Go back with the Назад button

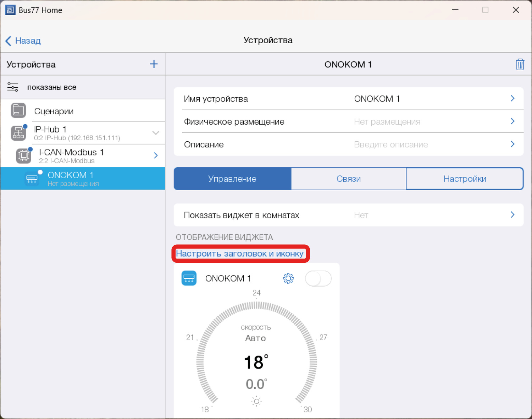click(23, 40)
